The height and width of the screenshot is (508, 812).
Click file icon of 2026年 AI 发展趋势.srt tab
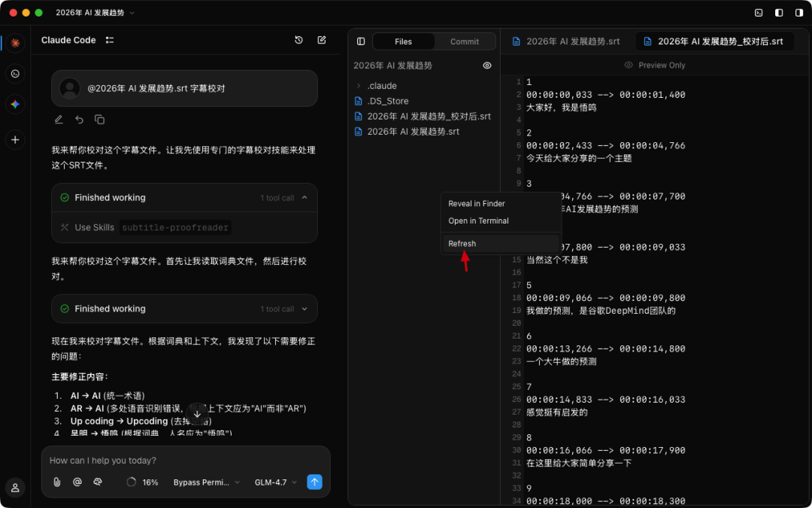[x=517, y=41]
